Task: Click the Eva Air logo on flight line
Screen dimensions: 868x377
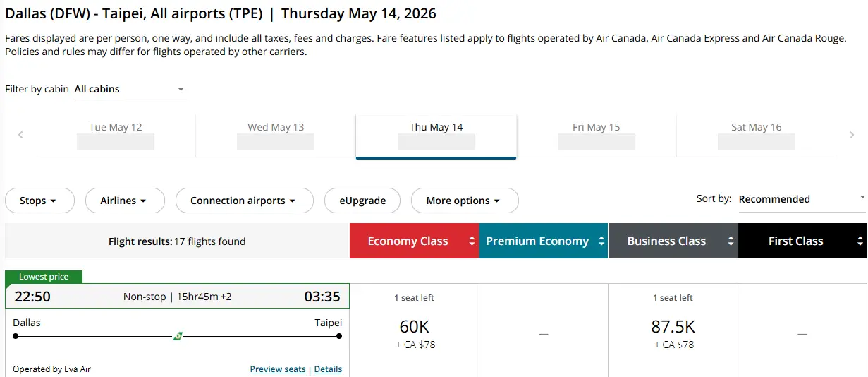Action: pyautogui.click(x=178, y=336)
